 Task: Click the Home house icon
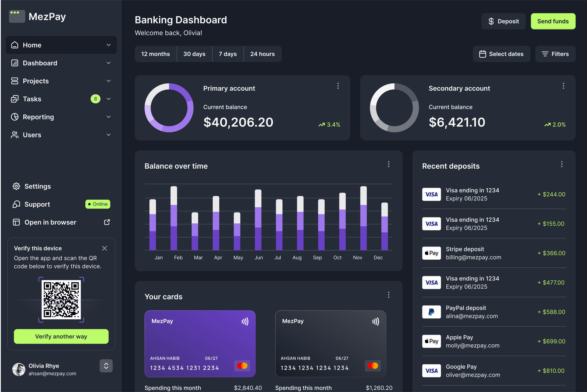pyautogui.click(x=15, y=45)
